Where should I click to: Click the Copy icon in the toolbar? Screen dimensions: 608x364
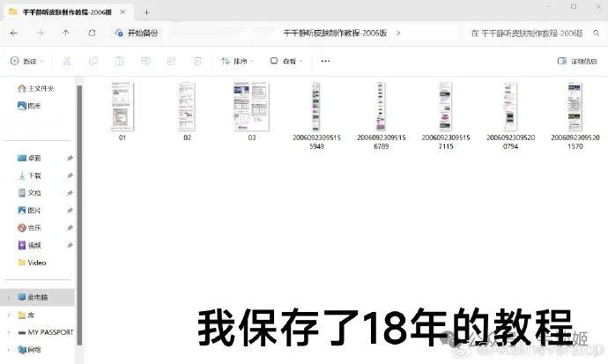click(x=93, y=61)
